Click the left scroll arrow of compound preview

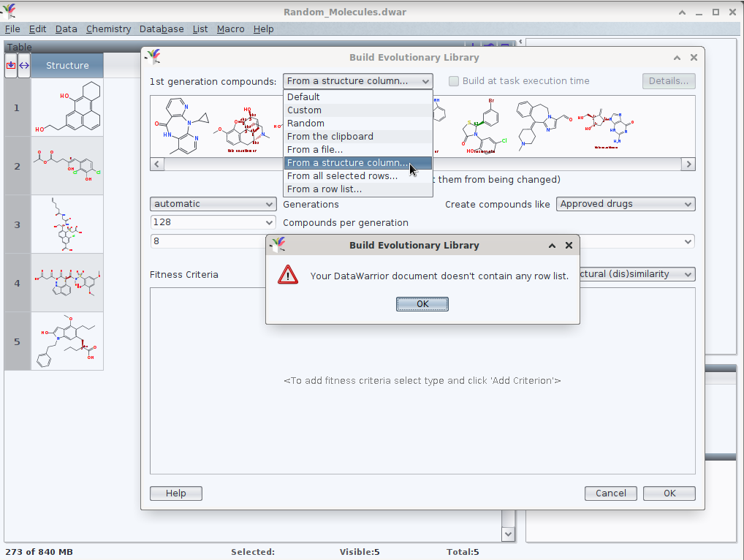coord(157,164)
